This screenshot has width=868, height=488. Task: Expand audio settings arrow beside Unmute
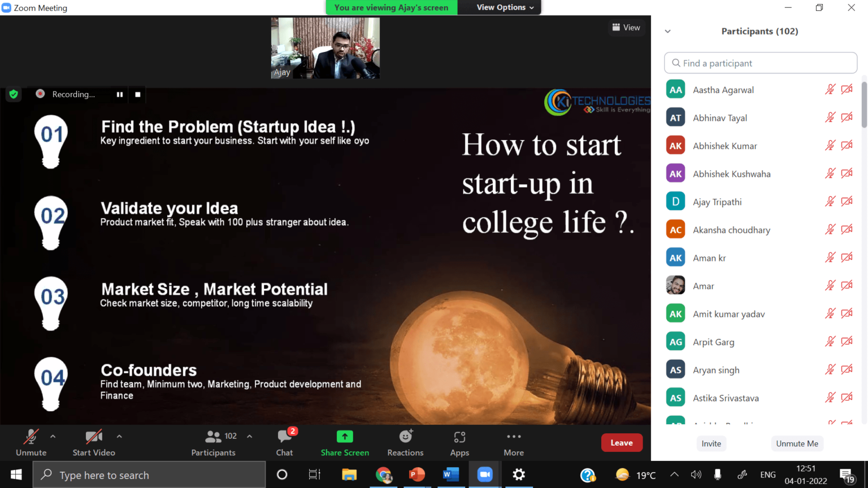(x=53, y=436)
